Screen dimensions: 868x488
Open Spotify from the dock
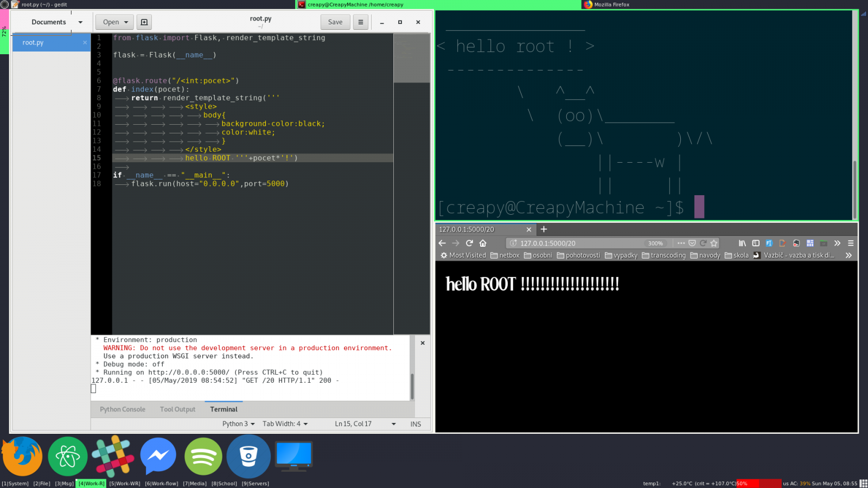click(203, 456)
